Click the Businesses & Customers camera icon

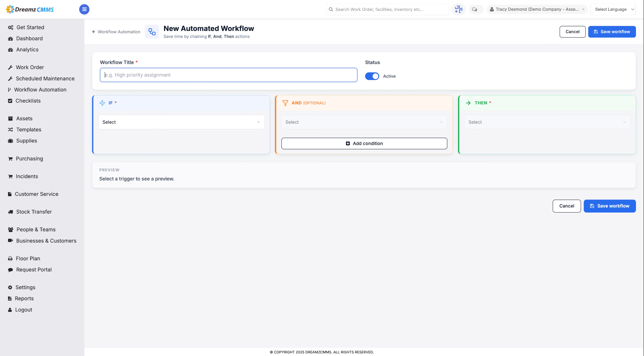(x=10, y=240)
